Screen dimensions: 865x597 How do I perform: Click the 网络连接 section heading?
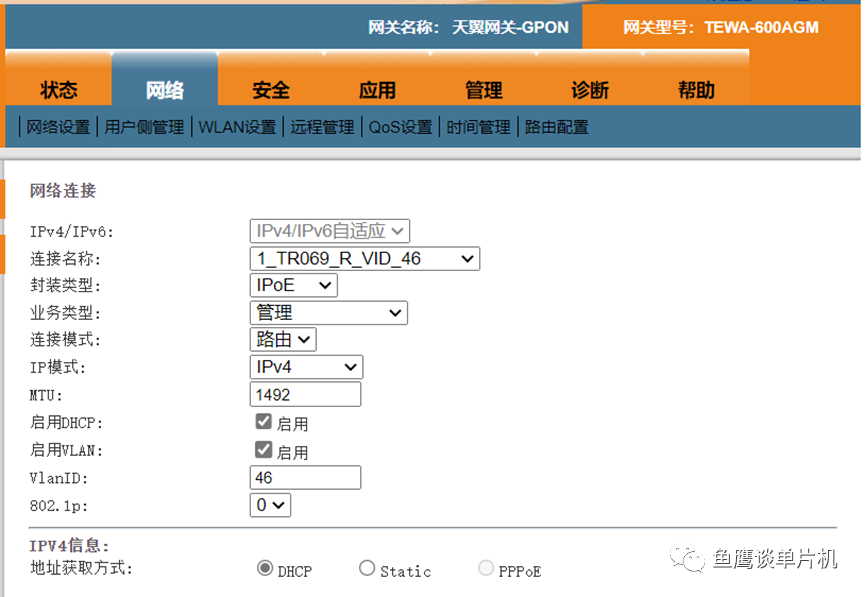(x=62, y=191)
